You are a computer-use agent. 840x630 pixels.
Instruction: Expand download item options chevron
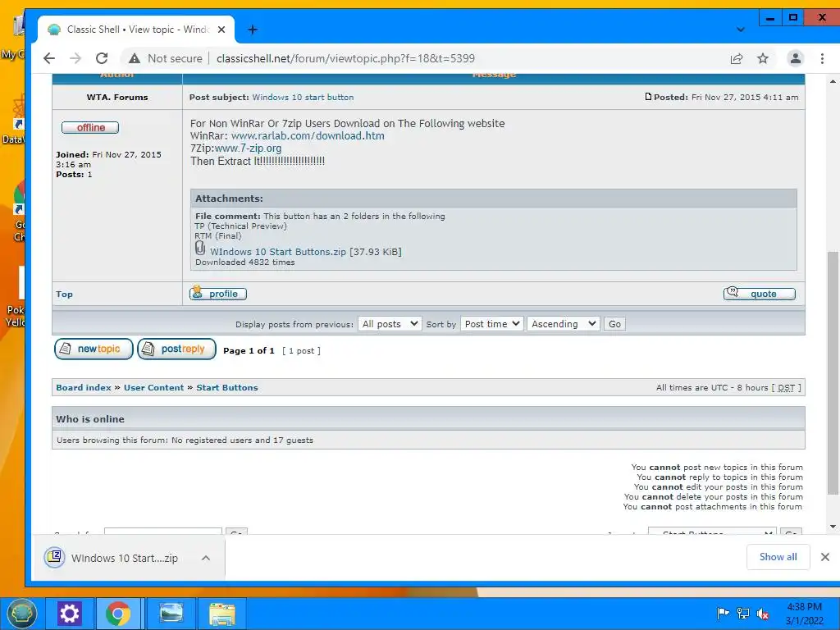click(x=206, y=558)
